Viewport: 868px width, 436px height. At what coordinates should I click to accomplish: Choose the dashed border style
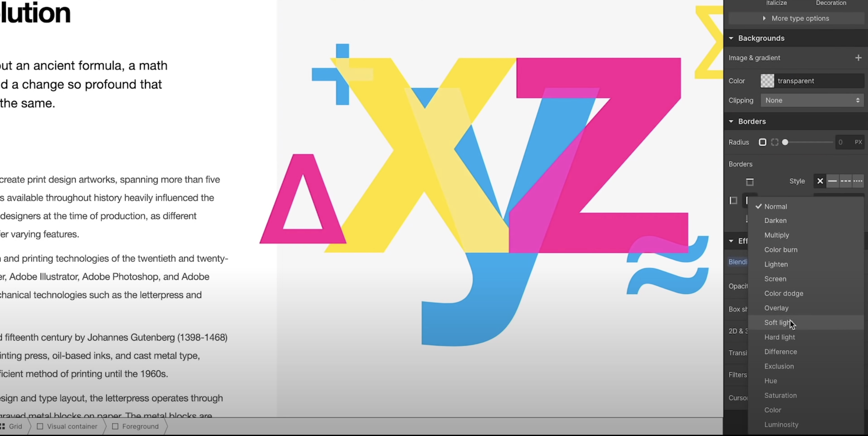coord(845,181)
